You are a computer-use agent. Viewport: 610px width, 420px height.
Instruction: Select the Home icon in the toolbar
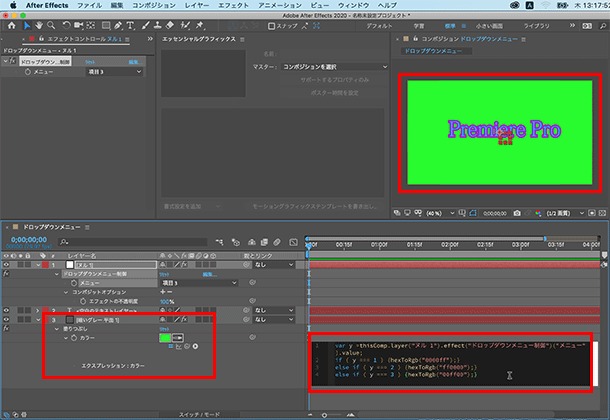12,26
